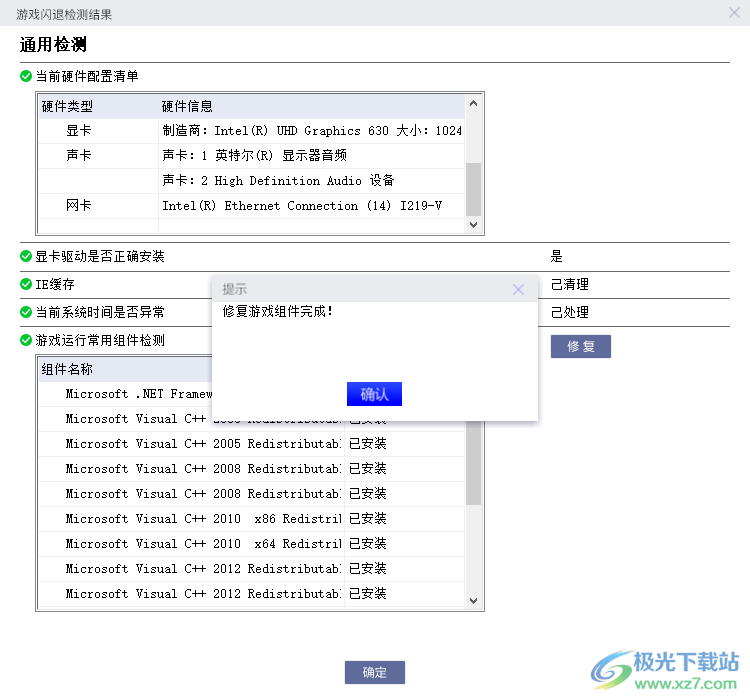Select 声卡: 1 英特尔(R) 显示器音频 row
The width and height of the screenshot is (750, 700).
311,156
